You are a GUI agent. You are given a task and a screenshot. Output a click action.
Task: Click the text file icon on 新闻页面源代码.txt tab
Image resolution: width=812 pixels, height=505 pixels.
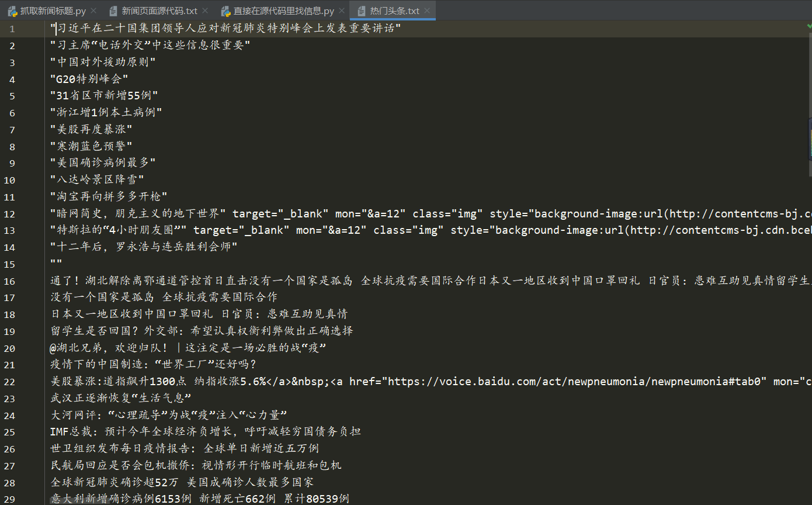(114, 11)
